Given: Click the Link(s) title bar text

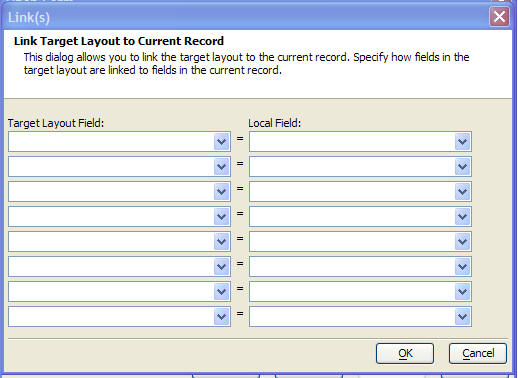Looking at the screenshot, I should 29,17.
